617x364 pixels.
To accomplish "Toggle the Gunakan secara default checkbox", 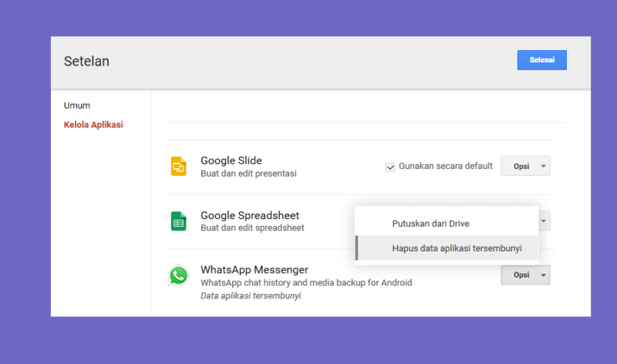I will 389,167.
